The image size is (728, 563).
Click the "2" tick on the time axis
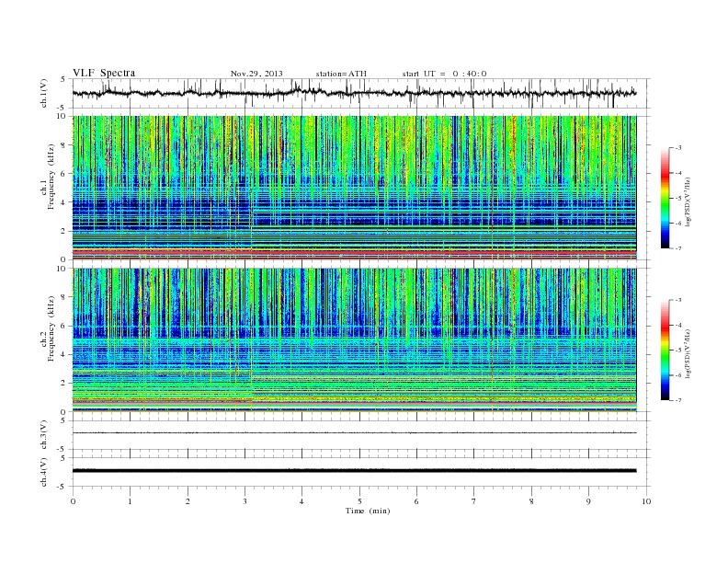tap(188, 501)
